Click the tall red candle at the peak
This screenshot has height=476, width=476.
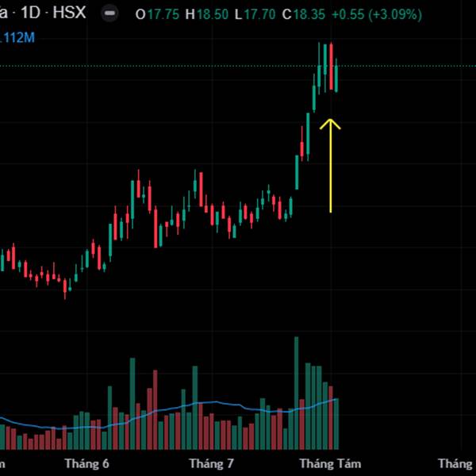(331, 67)
